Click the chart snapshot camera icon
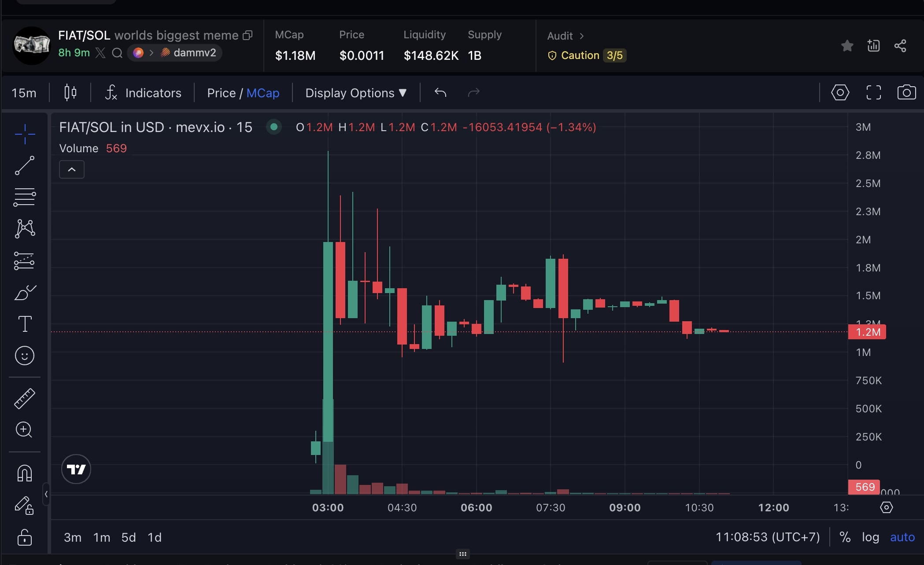 [906, 92]
